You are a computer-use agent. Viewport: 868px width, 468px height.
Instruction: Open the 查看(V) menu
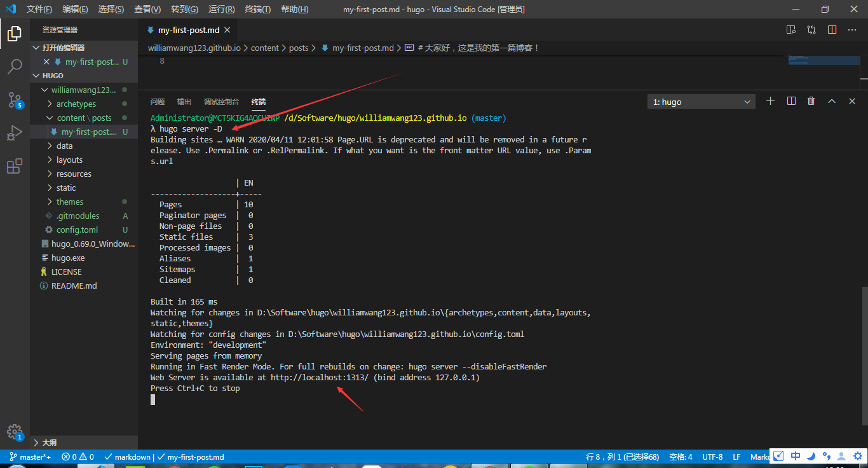[x=147, y=9]
